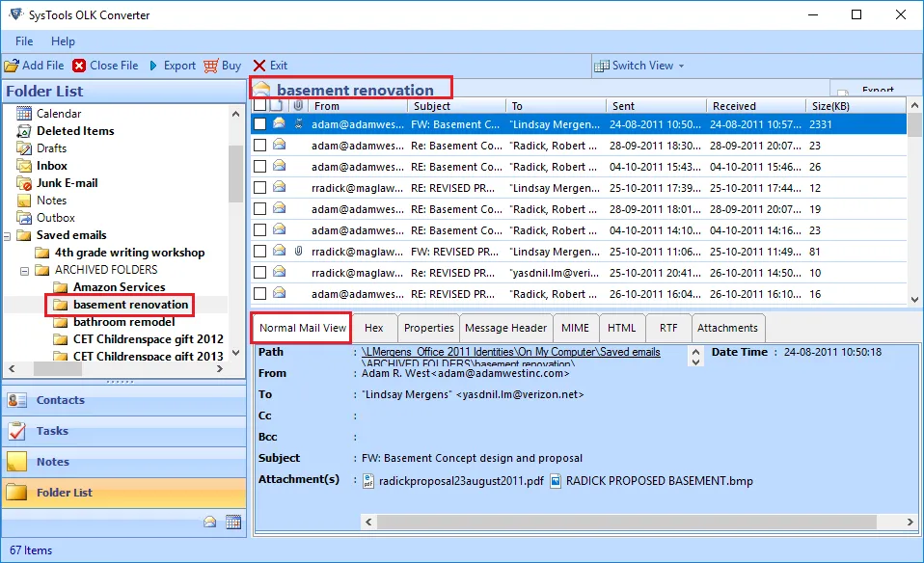Screen dimensions: 924x563
Task: Open the HTML tab
Action: pos(622,328)
